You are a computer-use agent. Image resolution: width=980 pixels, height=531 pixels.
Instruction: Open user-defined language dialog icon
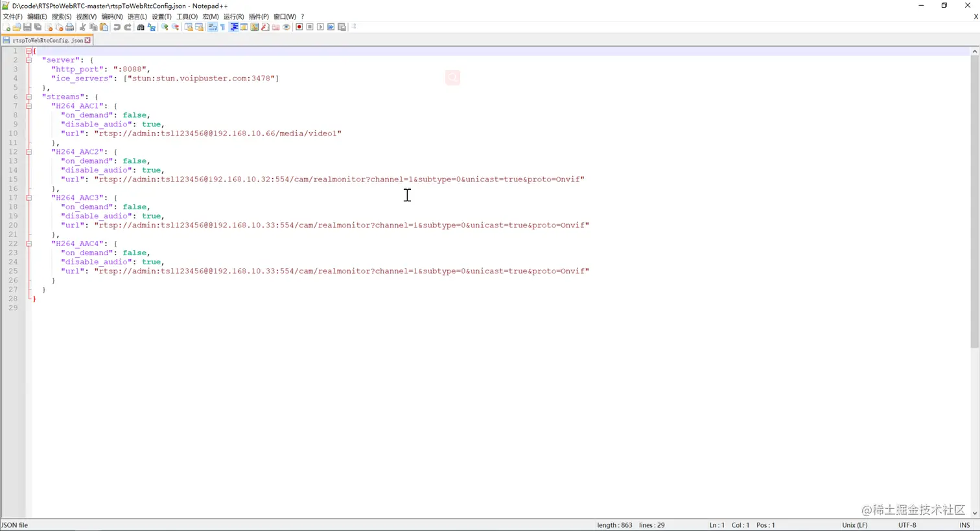[244, 27]
